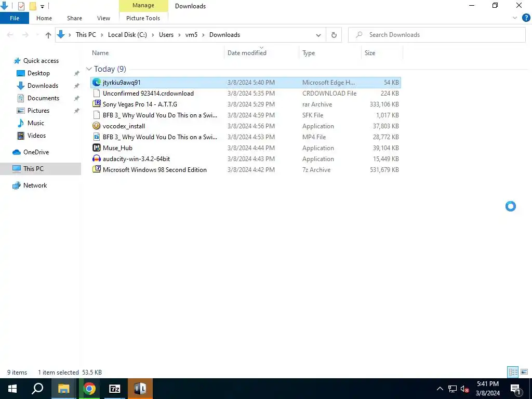Open the Windows Start menu
The image size is (532, 399).
12,389
